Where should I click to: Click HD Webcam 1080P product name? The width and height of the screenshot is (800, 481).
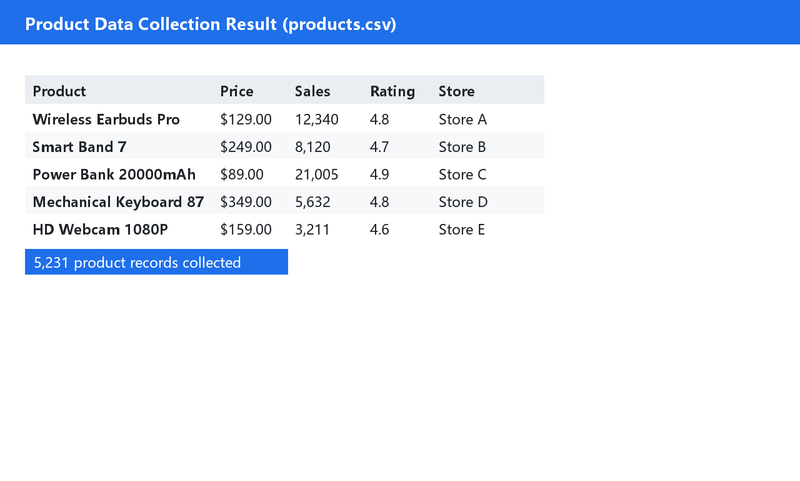point(100,230)
